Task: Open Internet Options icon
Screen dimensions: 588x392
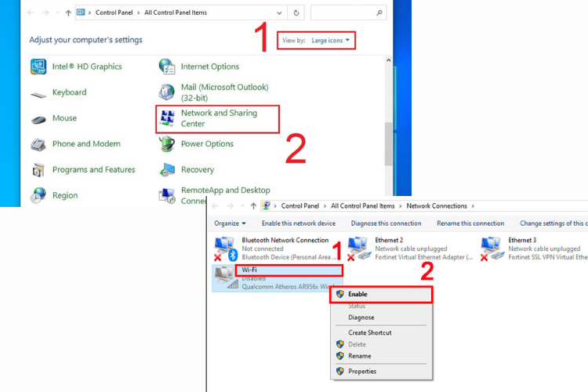Action: click(x=167, y=67)
